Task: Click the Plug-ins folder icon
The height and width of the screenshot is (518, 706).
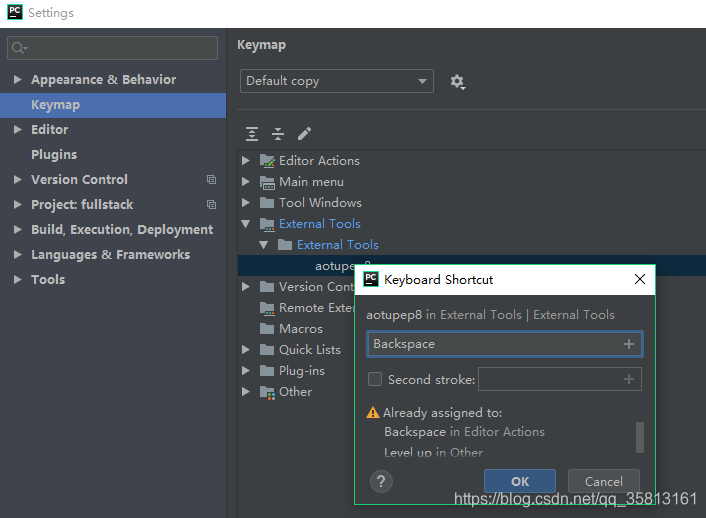Action: 267,371
